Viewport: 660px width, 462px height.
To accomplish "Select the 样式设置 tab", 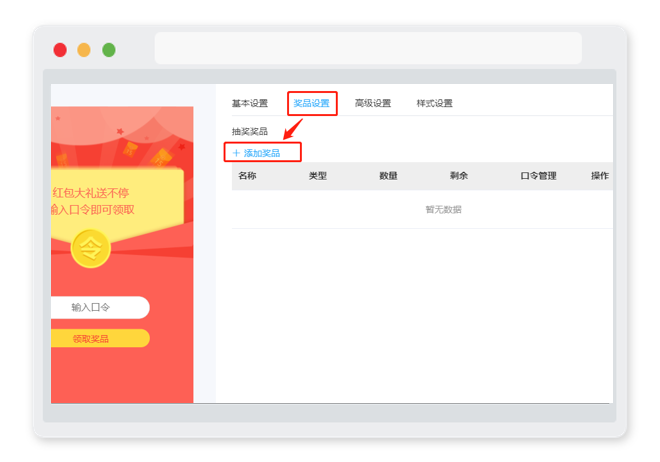I will (x=434, y=103).
